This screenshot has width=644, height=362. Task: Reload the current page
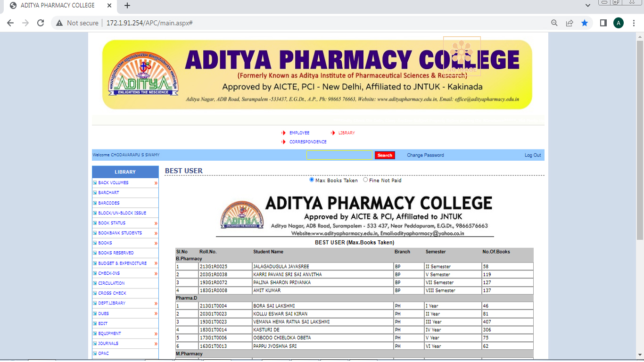tap(41, 23)
